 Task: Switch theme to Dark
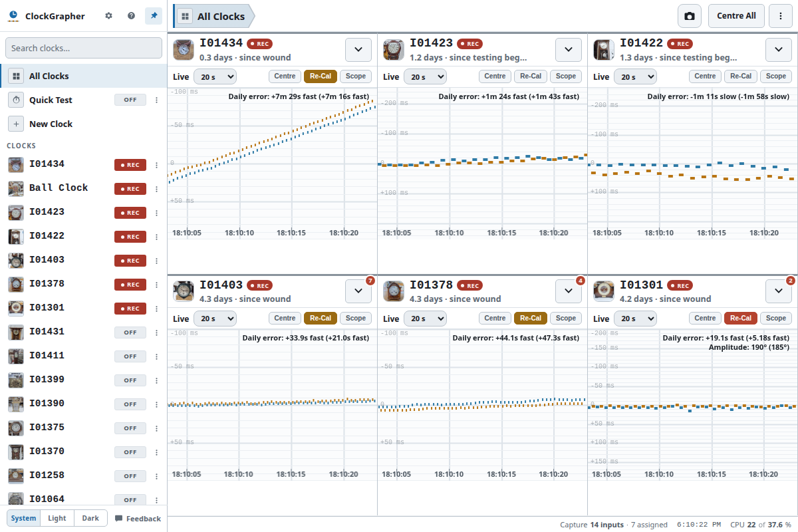pyautogui.click(x=90, y=518)
